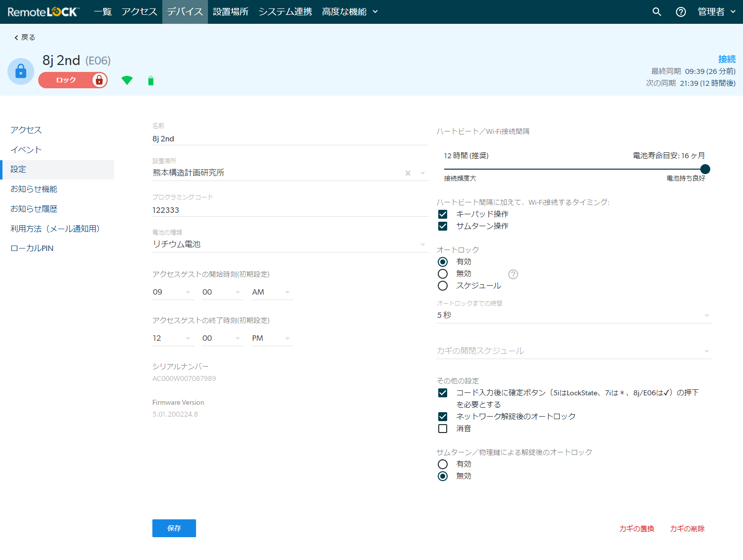
Task: Open the 設置場所 dropdown arrow
Action: (423, 173)
